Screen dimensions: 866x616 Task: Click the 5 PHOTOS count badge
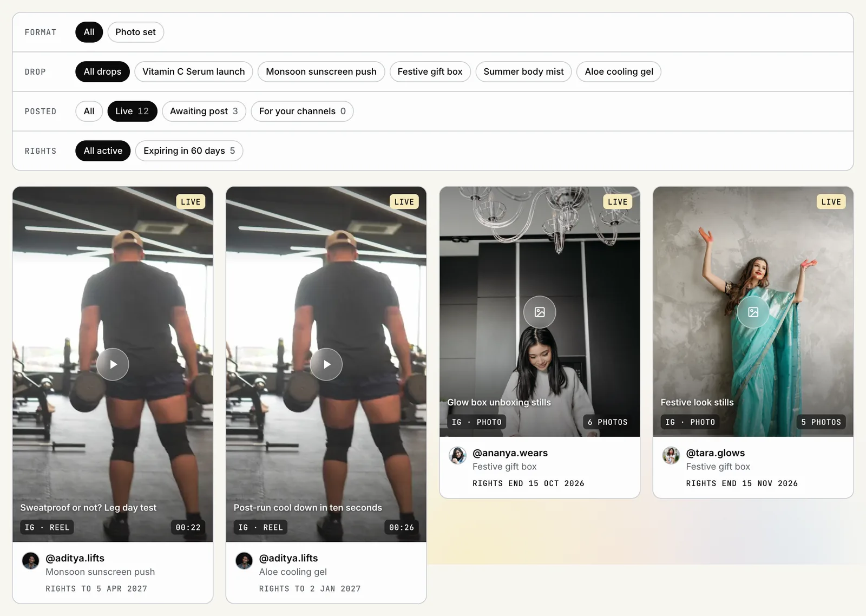(x=821, y=422)
